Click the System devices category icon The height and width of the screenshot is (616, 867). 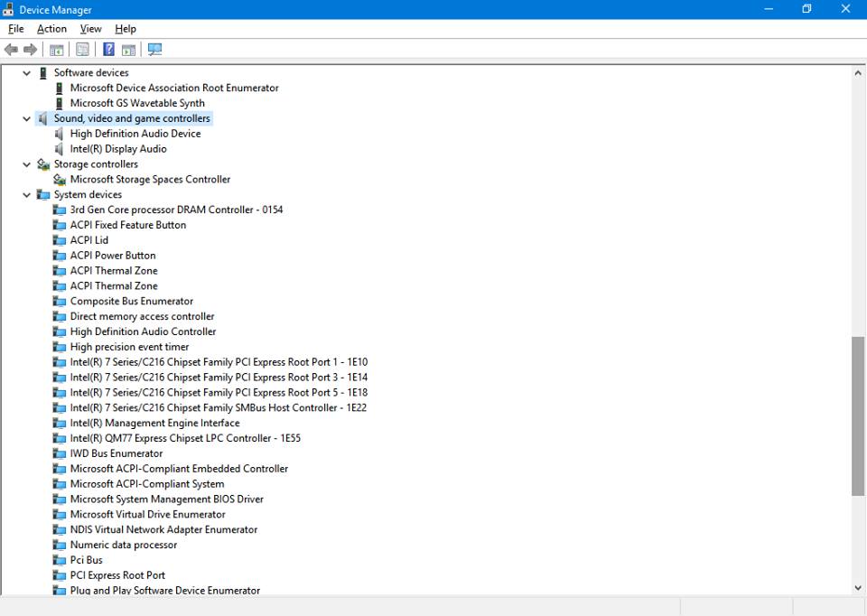coord(43,194)
